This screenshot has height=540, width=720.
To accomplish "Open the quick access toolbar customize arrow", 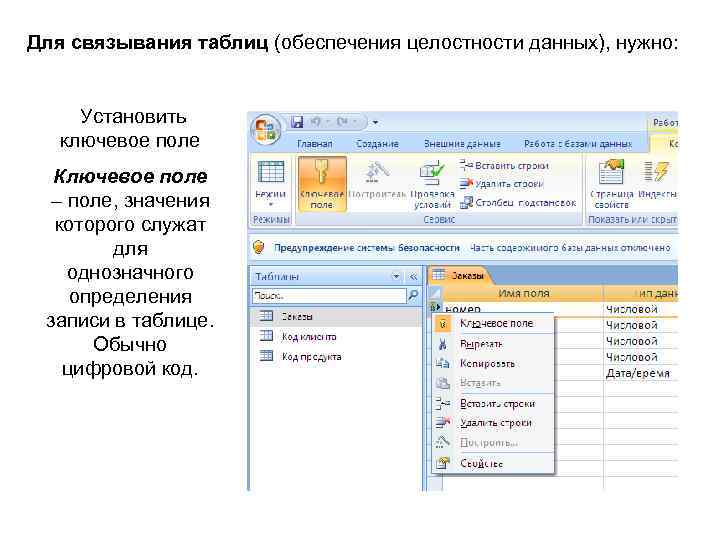I will click(x=375, y=123).
